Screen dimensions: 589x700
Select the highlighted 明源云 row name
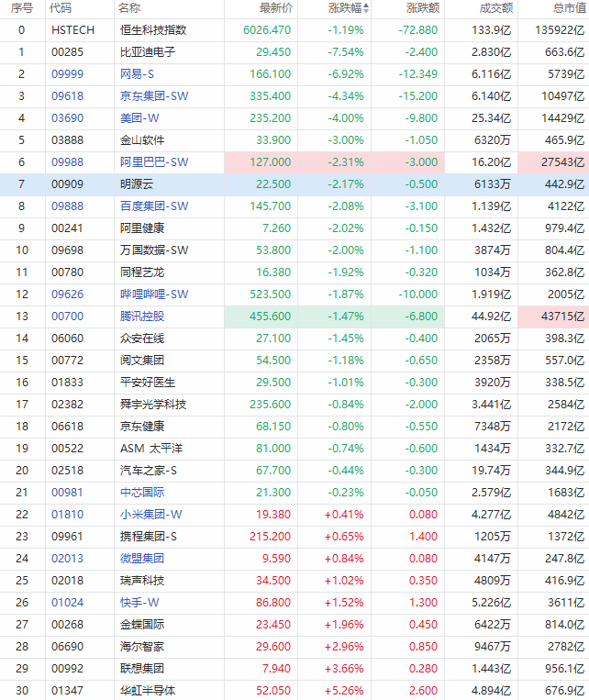[137, 184]
